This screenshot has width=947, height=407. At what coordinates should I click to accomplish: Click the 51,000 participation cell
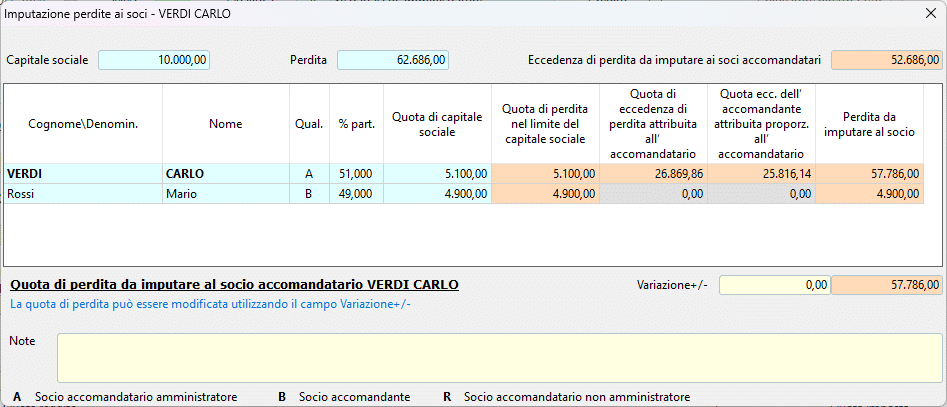tap(356, 174)
